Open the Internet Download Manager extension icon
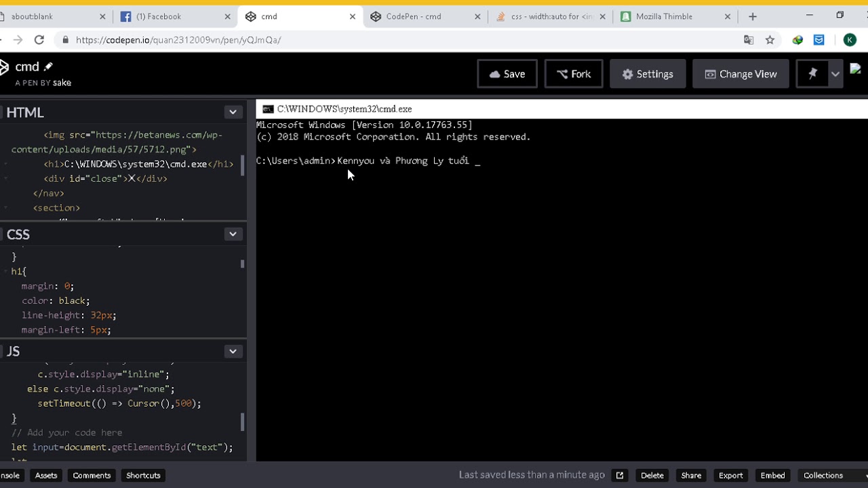Screen dimensions: 868x488 click(x=797, y=40)
